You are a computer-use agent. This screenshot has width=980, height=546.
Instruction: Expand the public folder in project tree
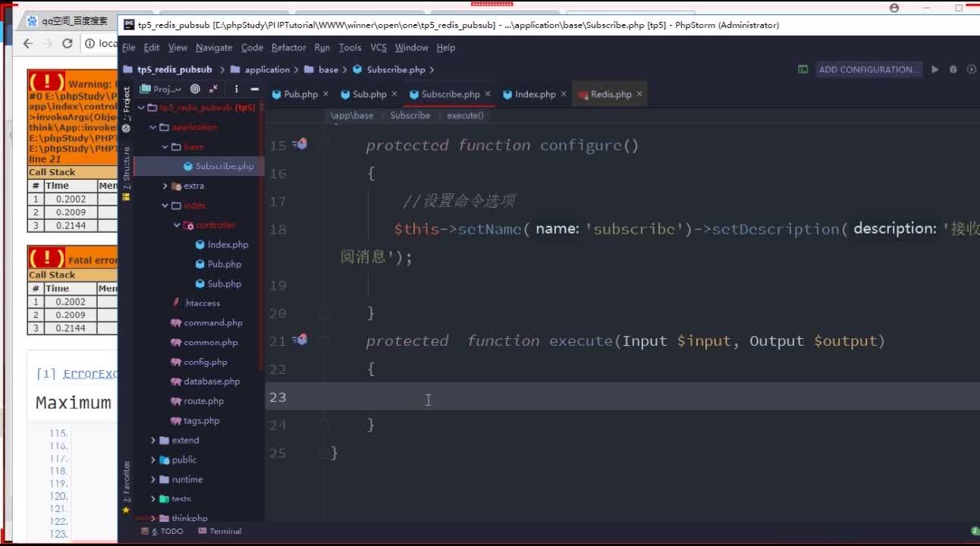tap(153, 460)
